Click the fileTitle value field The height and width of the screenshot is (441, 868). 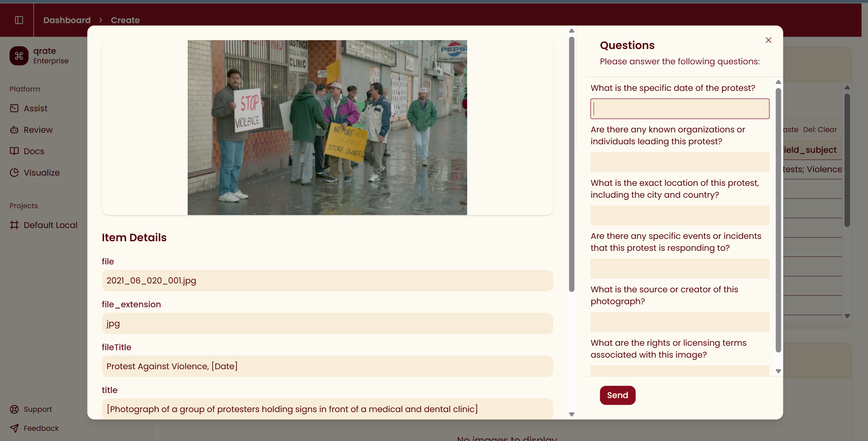327,366
